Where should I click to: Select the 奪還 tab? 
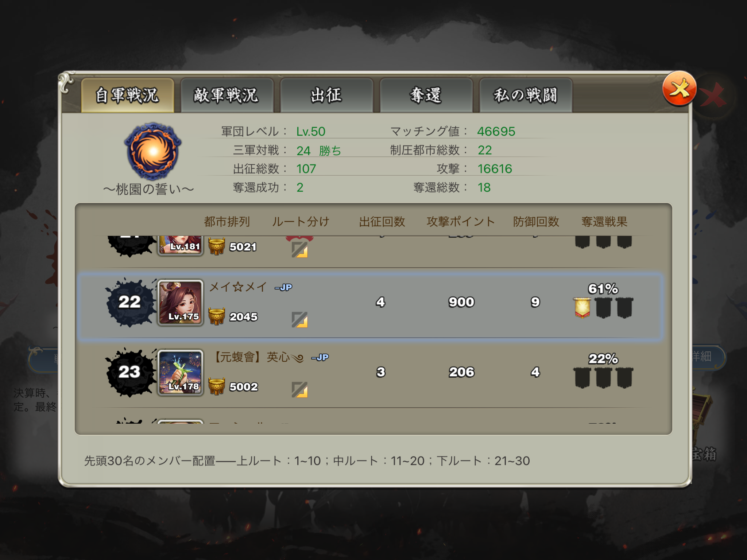pos(426,96)
